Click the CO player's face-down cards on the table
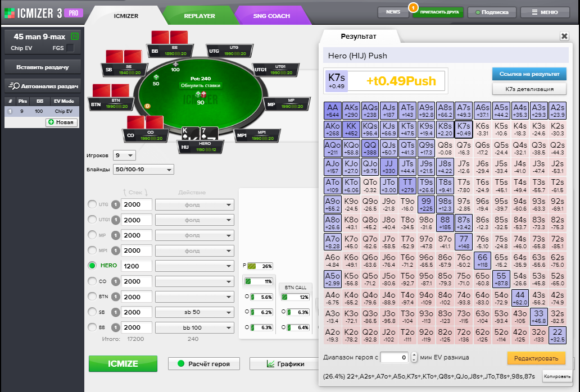The image size is (580, 392). click(145, 122)
